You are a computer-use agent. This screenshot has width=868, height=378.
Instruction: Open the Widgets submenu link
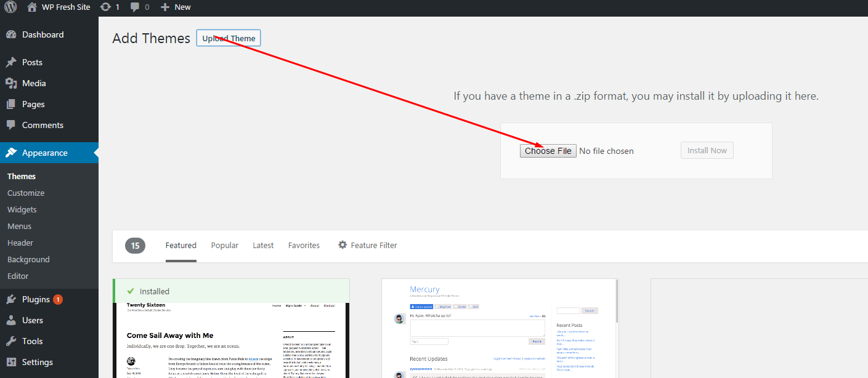point(22,209)
